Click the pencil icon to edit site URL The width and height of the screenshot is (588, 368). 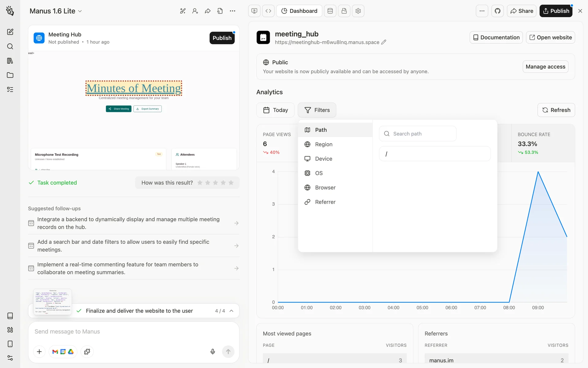pyautogui.click(x=384, y=42)
